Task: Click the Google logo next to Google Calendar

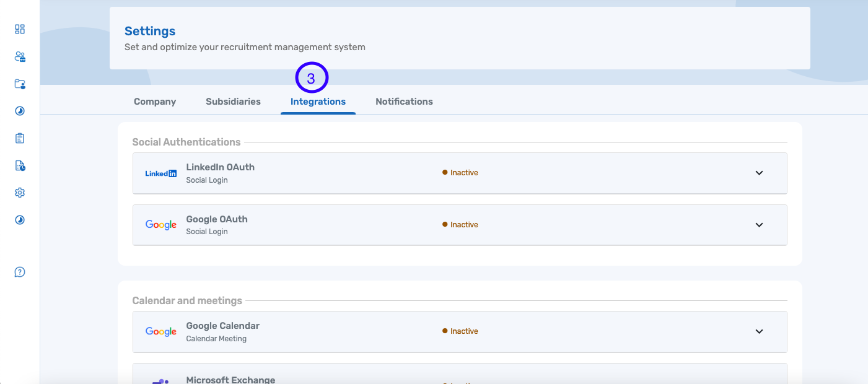Action: pos(160,331)
